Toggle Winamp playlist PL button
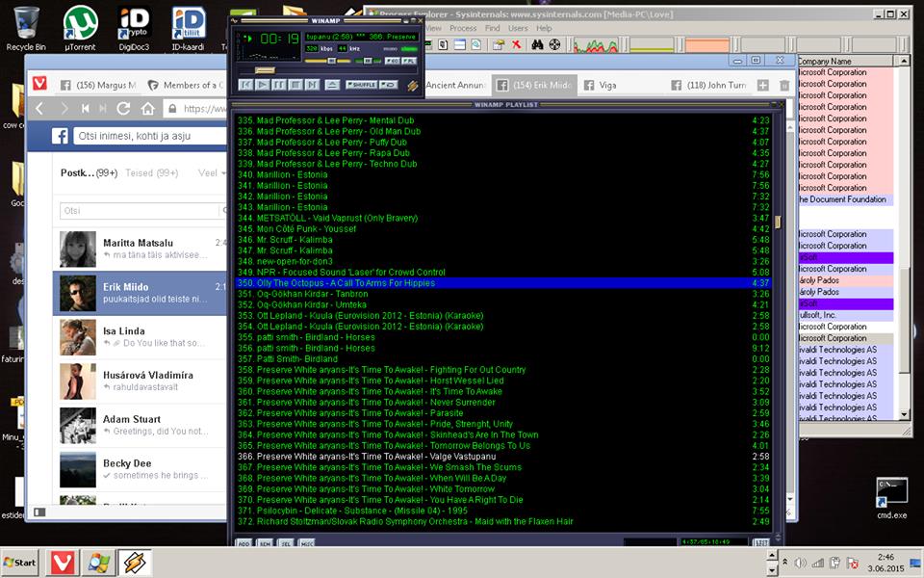Viewport: 924px width, 578px height. point(409,61)
